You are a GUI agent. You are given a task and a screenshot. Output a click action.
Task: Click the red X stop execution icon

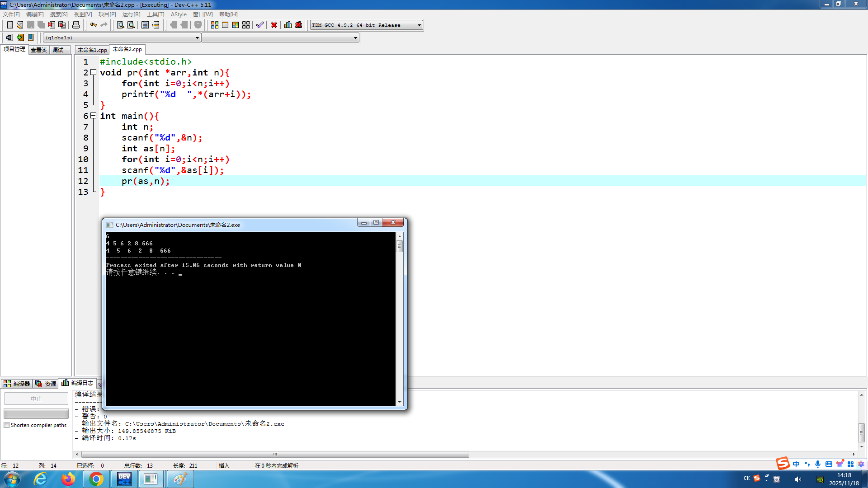pyautogui.click(x=274, y=25)
